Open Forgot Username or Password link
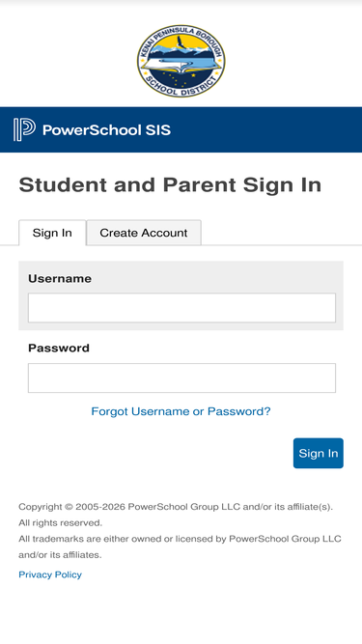Viewport: 362px width, 644px height. point(181,411)
